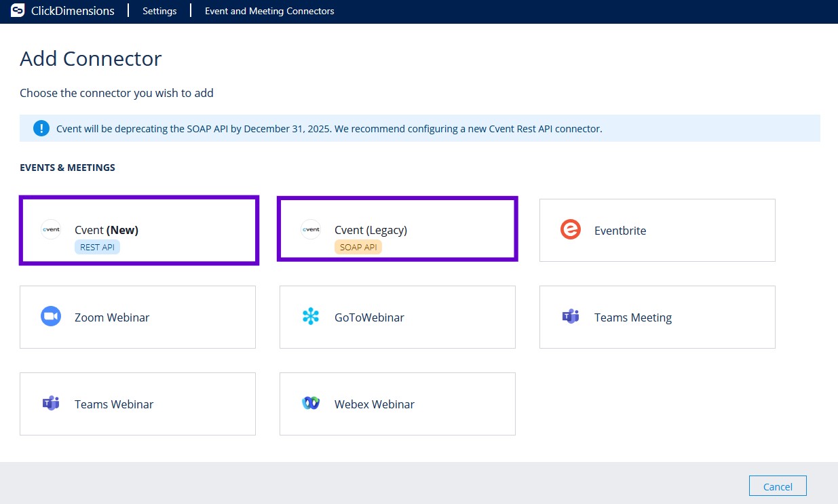Pick the Teams Meeting connector card
The width and height of the screenshot is (838, 504).
[657, 317]
